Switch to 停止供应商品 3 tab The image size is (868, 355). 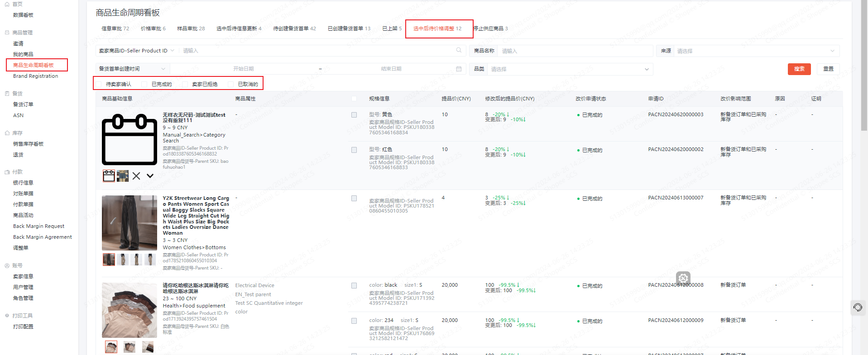490,28
